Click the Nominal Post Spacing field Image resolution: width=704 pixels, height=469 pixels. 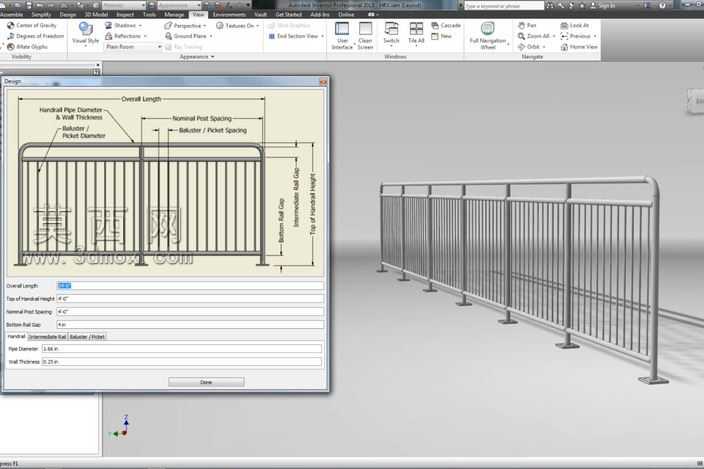(x=189, y=311)
